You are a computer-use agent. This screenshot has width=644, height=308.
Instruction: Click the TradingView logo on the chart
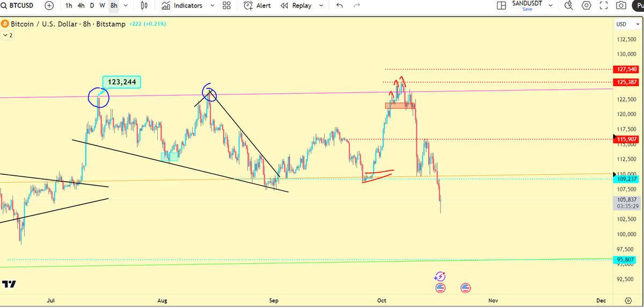point(9,284)
